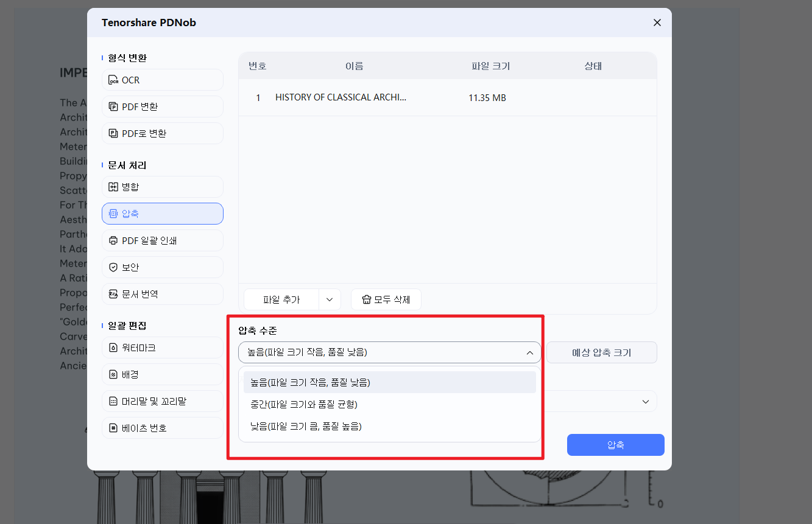Open PDF 일괄 인쇄 batch print

click(163, 240)
